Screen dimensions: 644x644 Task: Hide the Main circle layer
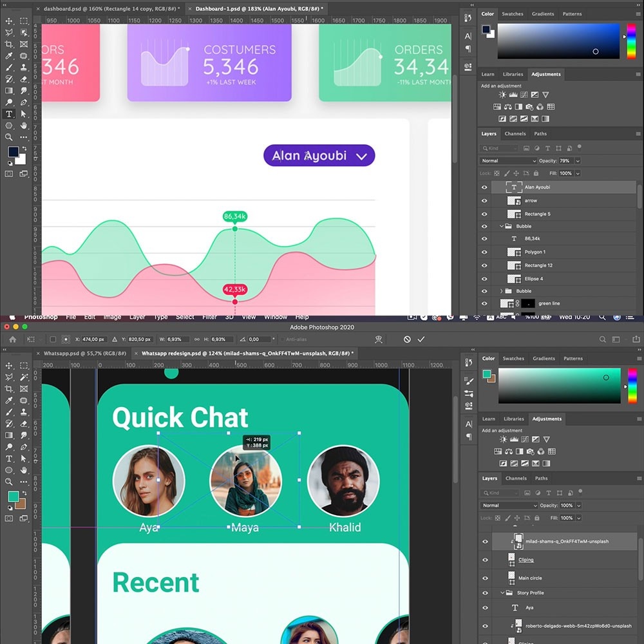click(485, 578)
